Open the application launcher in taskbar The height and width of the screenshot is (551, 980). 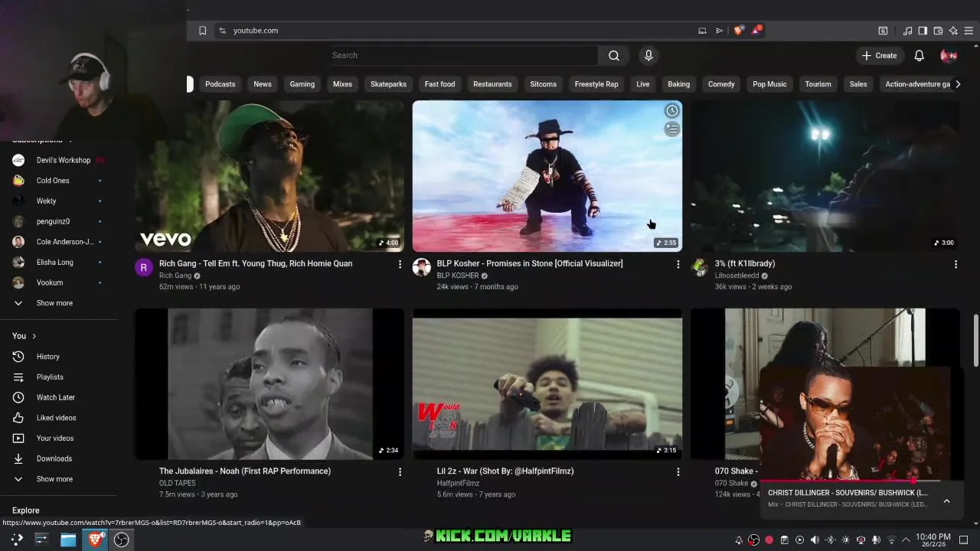click(x=16, y=540)
